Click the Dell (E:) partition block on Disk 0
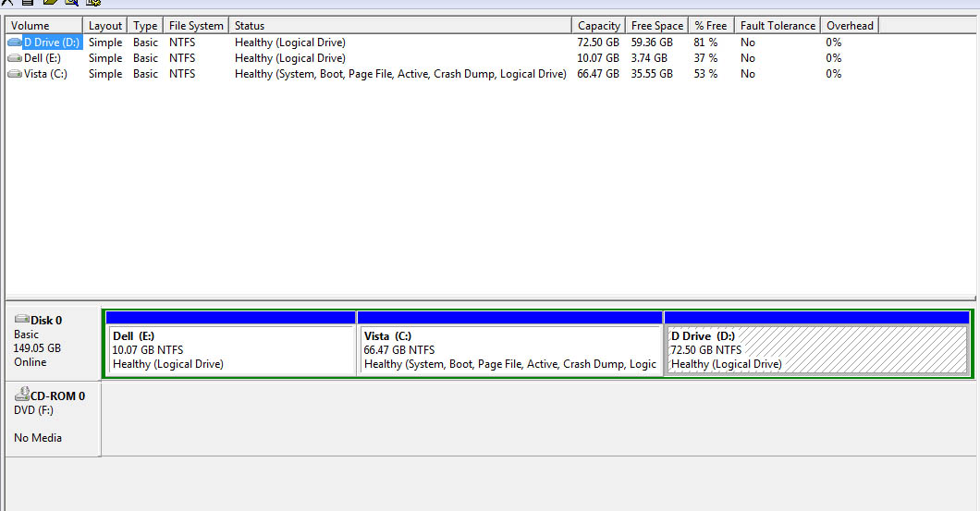980x511 pixels. [230, 343]
